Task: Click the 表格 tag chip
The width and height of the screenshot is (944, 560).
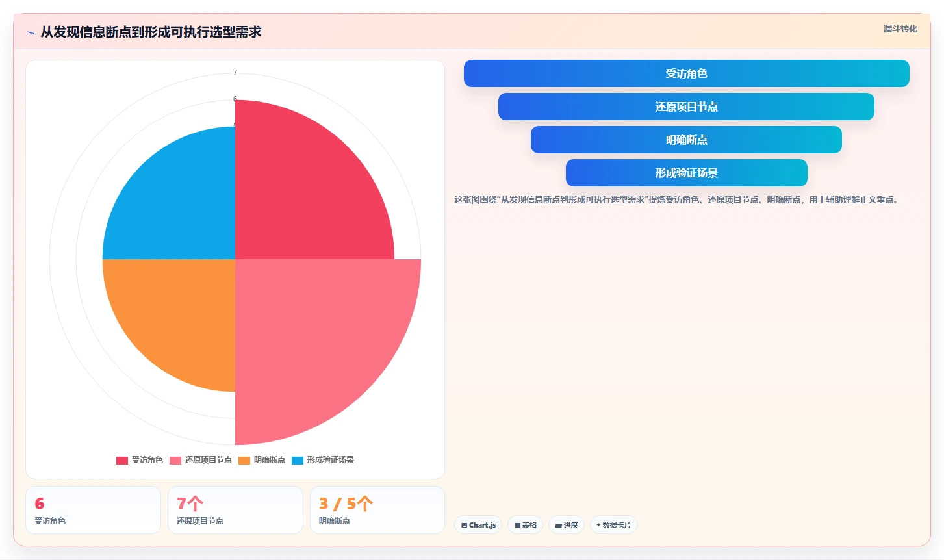Action: pos(525,525)
